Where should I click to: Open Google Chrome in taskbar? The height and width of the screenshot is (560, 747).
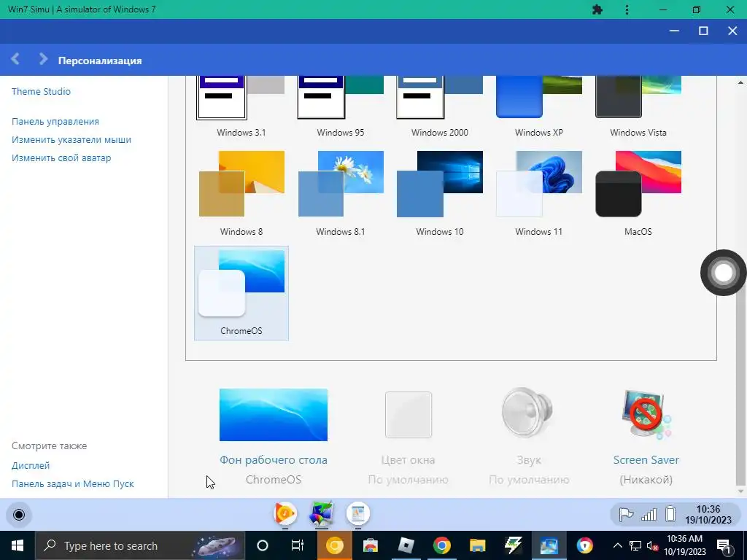441,545
